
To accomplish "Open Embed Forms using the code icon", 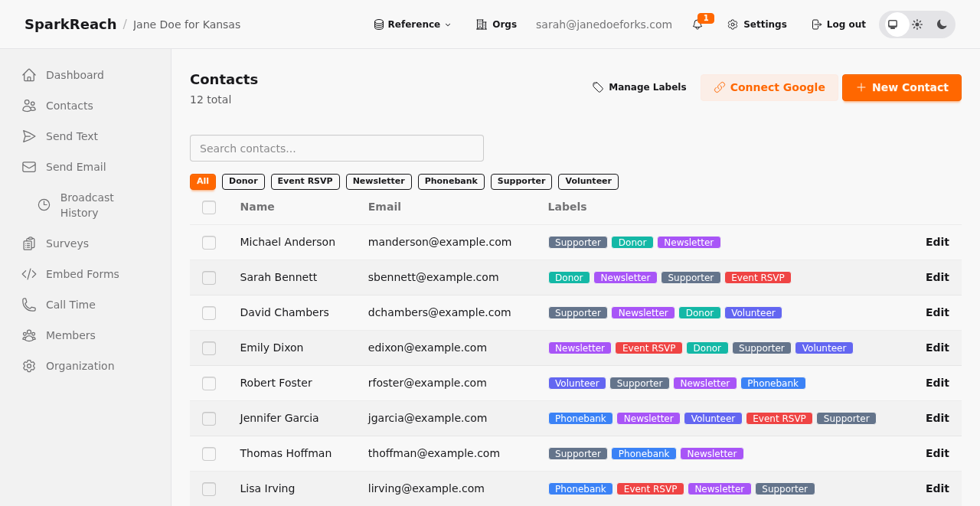I will (x=29, y=274).
